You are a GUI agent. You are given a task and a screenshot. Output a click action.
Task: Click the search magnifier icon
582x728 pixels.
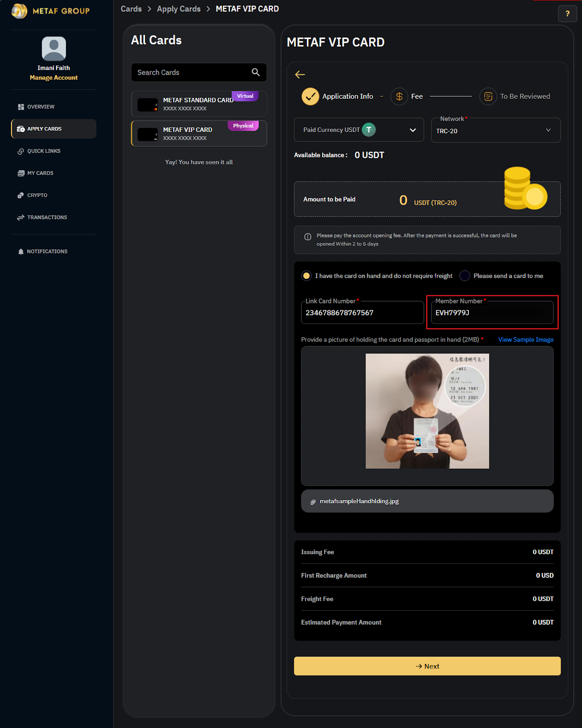tap(256, 72)
